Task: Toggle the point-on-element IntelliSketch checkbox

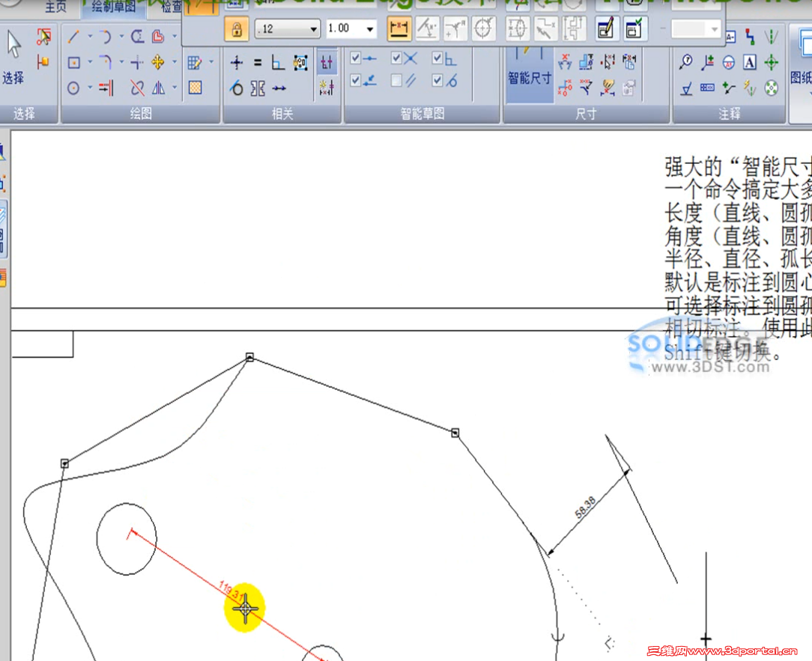Action: tap(355, 80)
